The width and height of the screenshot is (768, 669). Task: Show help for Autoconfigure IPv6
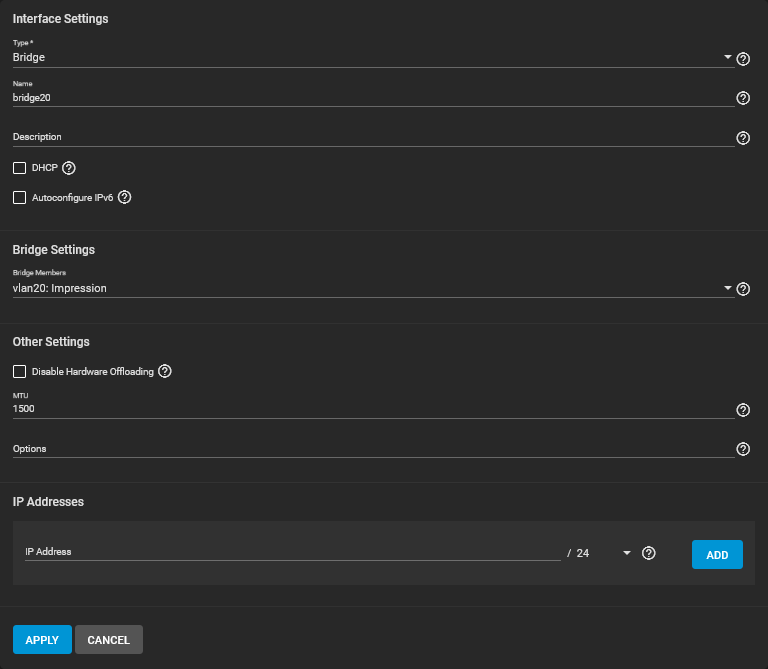coord(124,197)
